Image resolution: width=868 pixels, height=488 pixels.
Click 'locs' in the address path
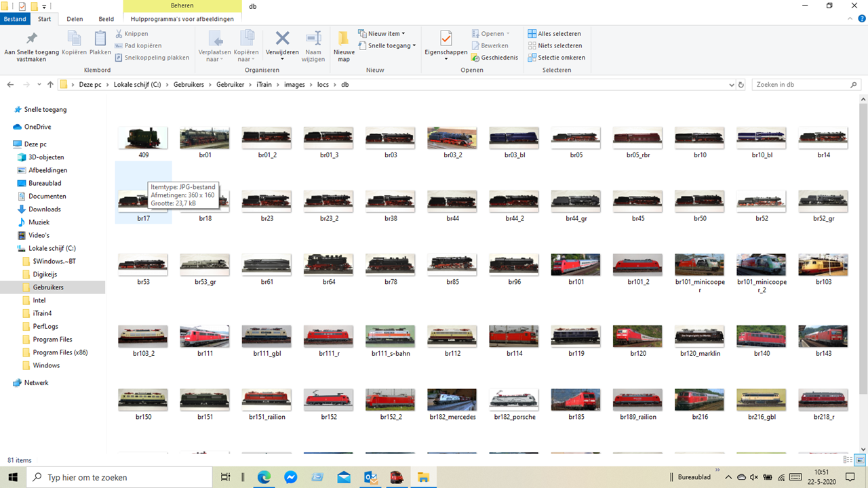tap(323, 85)
